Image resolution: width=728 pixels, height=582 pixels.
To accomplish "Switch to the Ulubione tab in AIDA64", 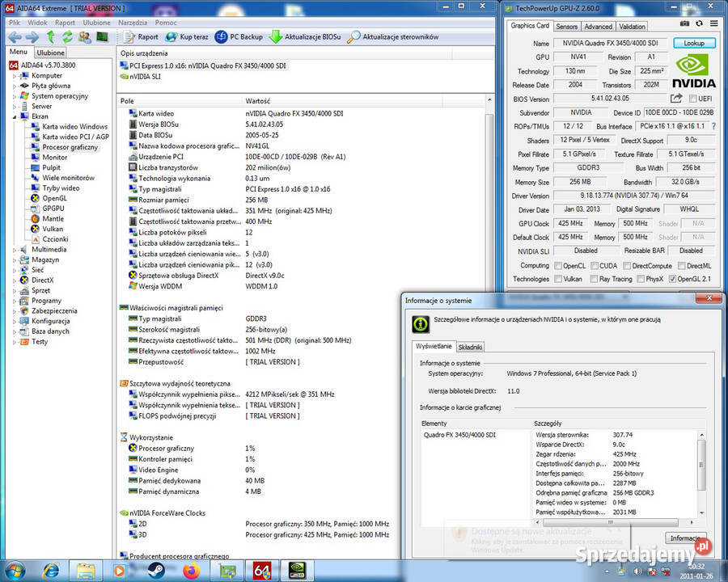I will [x=51, y=53].
